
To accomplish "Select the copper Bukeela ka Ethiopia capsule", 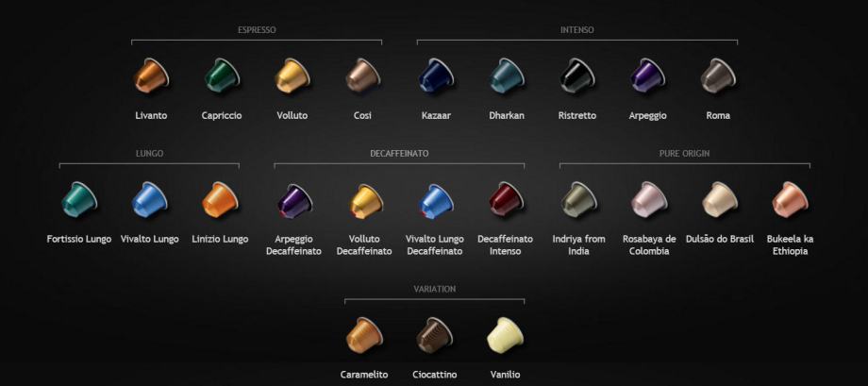I will pos(790,199).
